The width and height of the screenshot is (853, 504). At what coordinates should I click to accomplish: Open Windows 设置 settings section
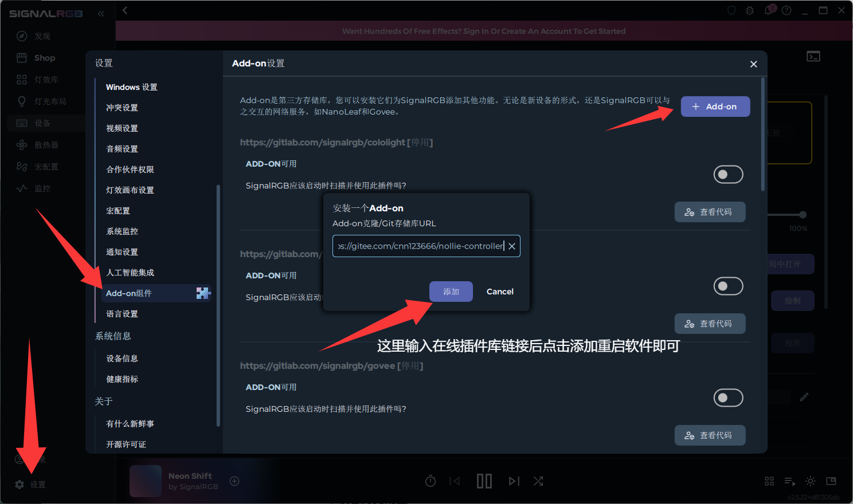(131, 87)
